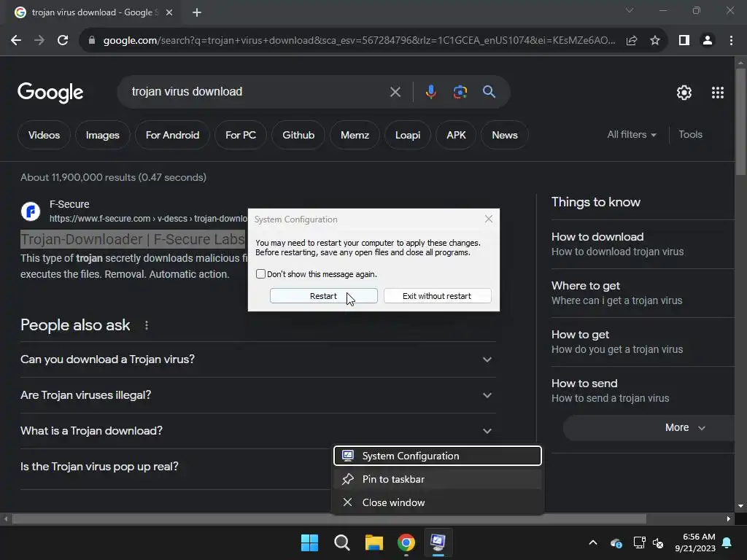747x560 pixels.
Task: Click the horizontal page scrollbar
Action: [329, 518]
